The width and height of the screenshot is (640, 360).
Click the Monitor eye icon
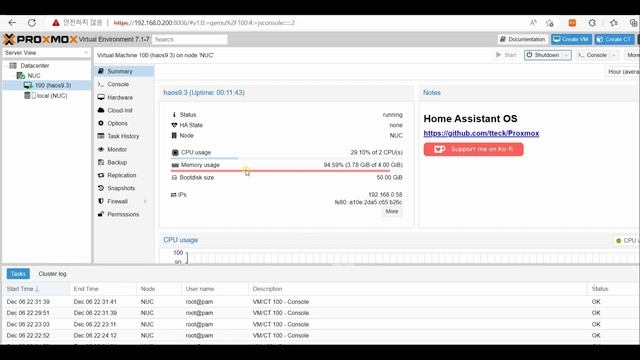pos(101,149)
